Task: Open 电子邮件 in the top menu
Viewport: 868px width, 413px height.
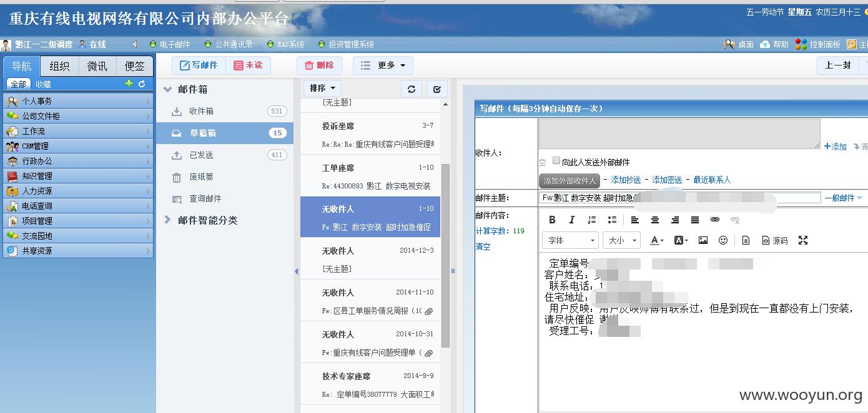Action: pyautogui.click(x=170, y=44)
